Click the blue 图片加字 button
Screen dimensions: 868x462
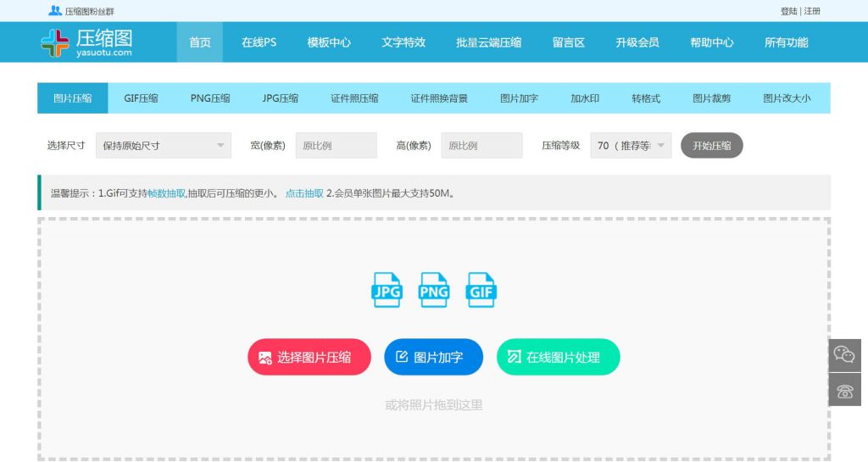pos(433,357)
